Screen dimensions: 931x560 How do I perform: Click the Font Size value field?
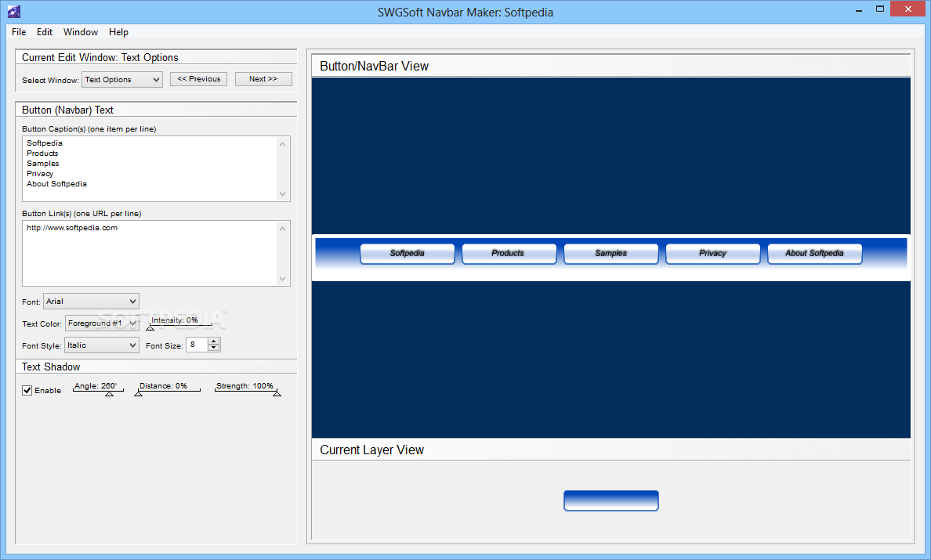[197, 345]
